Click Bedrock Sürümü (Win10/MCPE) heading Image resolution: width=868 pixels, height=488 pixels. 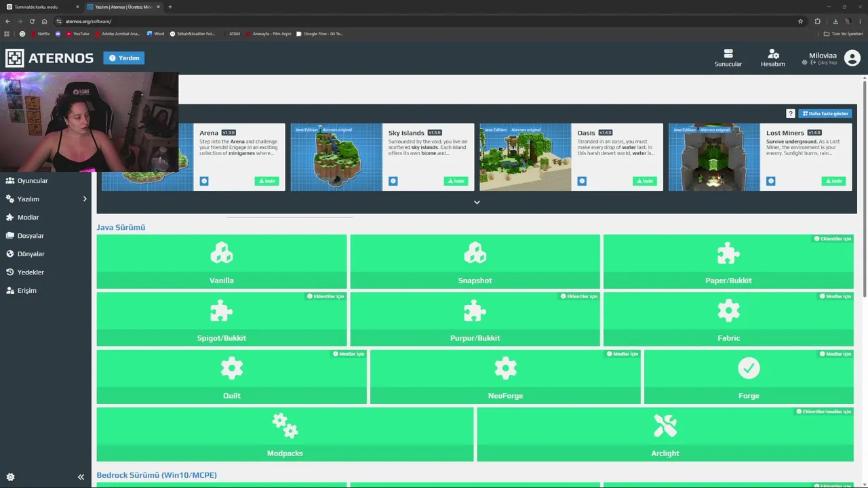point(157,475)
